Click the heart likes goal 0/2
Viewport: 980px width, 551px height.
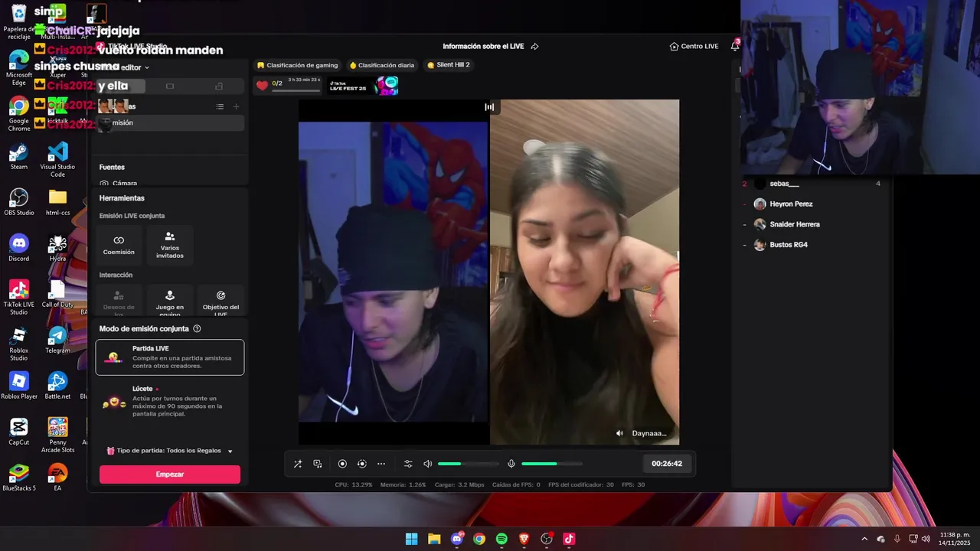(287, 85)
